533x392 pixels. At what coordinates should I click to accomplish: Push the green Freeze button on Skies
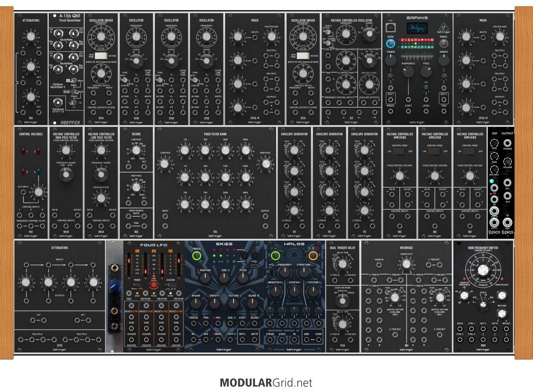197,255
